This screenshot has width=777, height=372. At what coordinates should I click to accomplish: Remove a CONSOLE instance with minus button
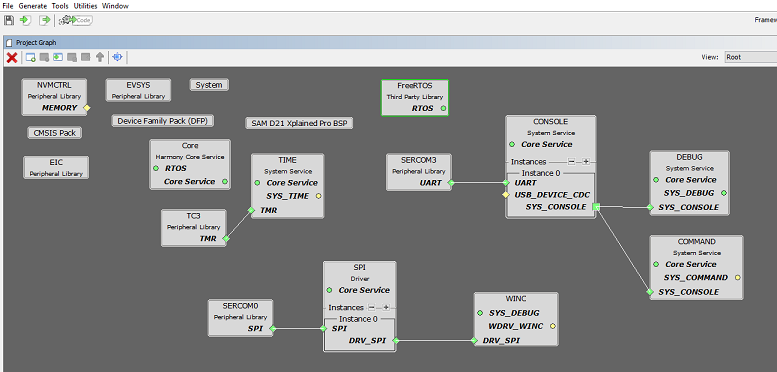(x=571, y=161)
